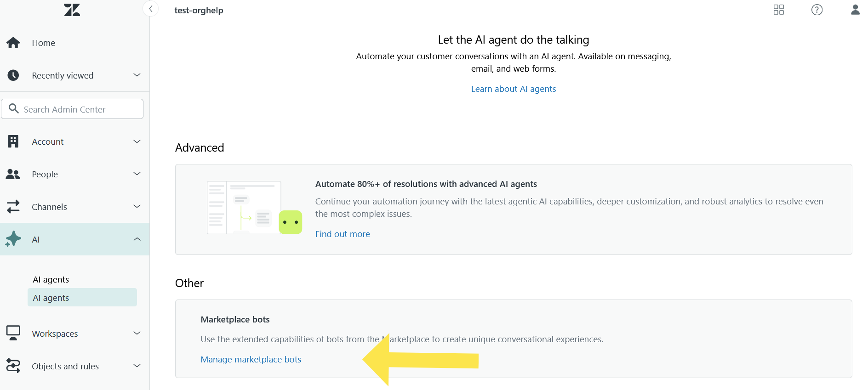The height and width of the screenshot is (390, 868).
Task: Open the Zendesk products grid icon
Action: [x=778, y=10]
